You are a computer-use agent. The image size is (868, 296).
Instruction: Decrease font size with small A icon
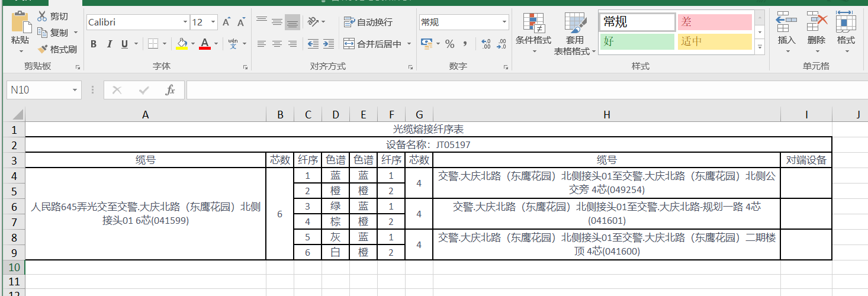tap(241, 22)
